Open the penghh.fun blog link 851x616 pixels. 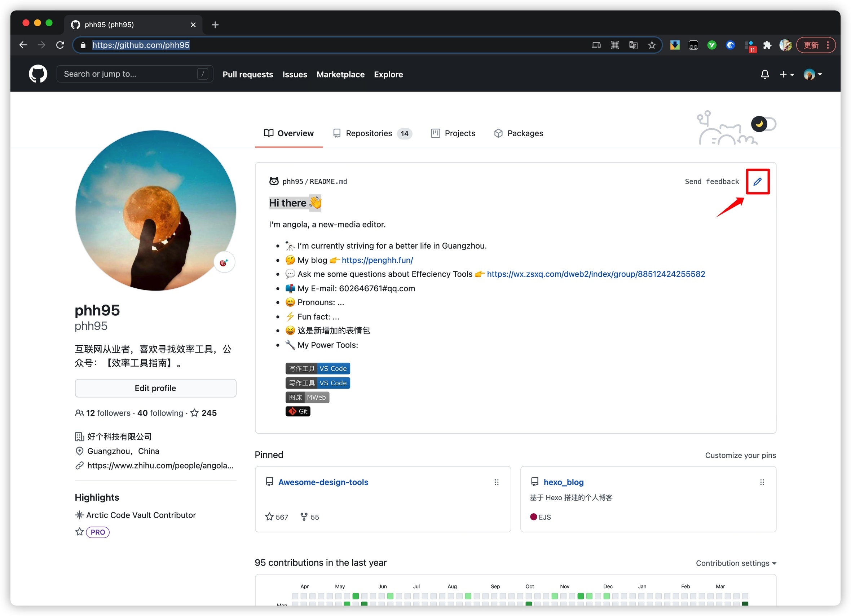pyautogui.click(x=377, y=260)
